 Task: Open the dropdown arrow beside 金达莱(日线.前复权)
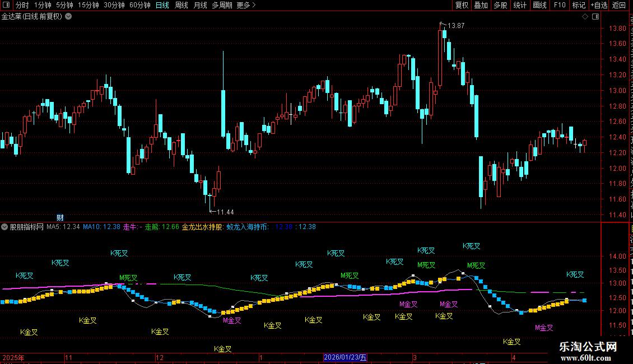[x=69, y=16]
